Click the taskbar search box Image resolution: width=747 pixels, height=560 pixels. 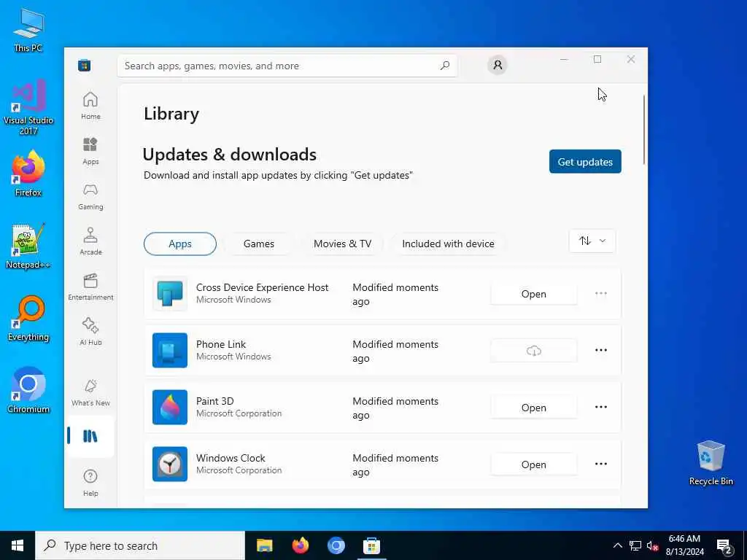point(140,545)
